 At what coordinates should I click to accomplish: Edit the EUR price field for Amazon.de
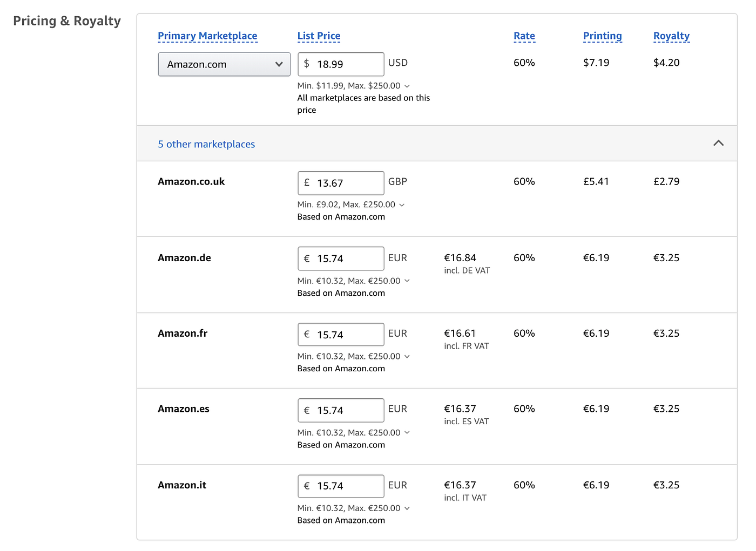341,259
